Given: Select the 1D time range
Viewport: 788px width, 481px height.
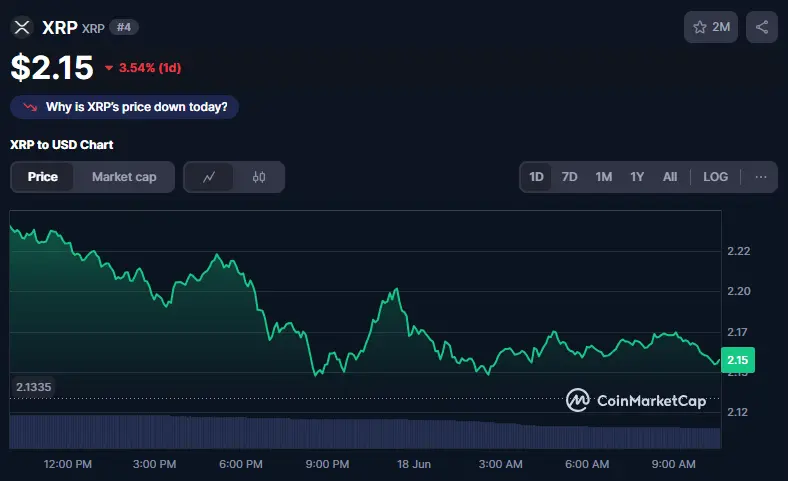Looking at the screenshot, I should (x=536, y=177).
